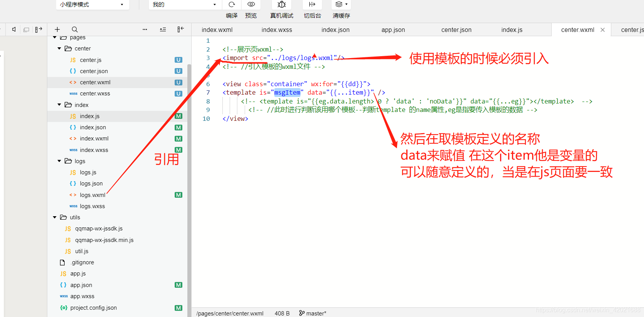Click the M status badge of index.wxml
This screenshot has height=317, width=644.
point(178,138)
